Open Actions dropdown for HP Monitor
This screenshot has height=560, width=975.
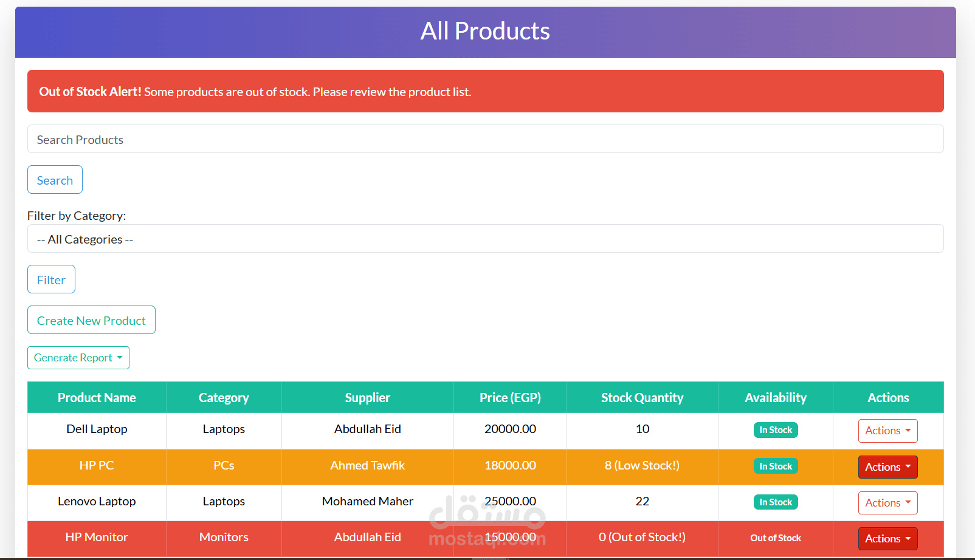887,539
